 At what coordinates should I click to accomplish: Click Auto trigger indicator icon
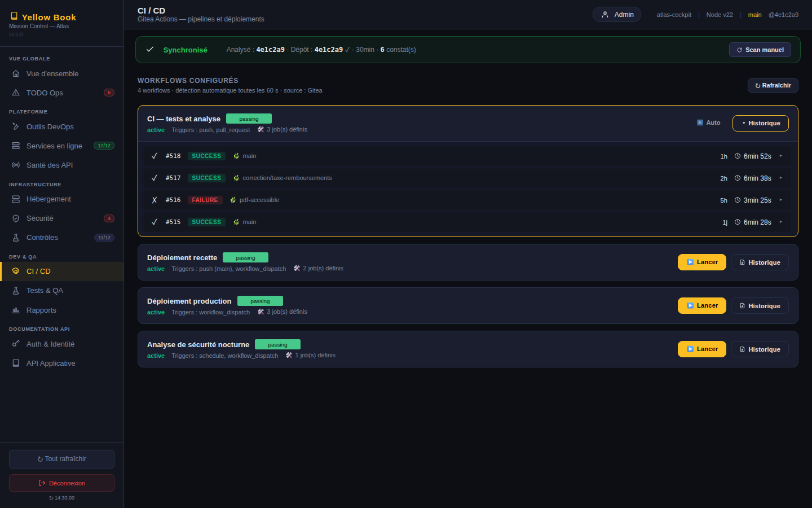coord(700,122)
